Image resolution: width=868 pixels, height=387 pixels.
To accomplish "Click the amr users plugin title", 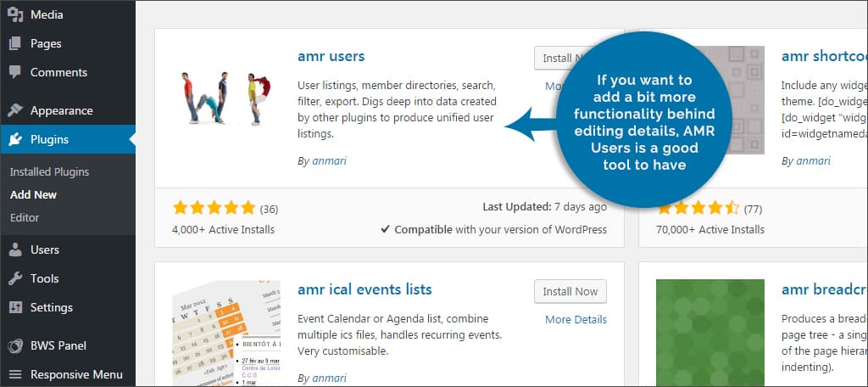I will 331,56.
